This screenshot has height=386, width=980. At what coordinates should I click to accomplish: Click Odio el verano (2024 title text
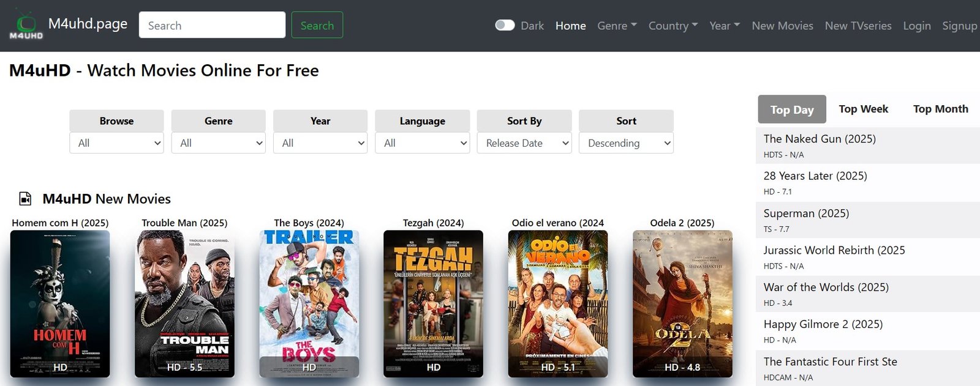coord(558,223)
